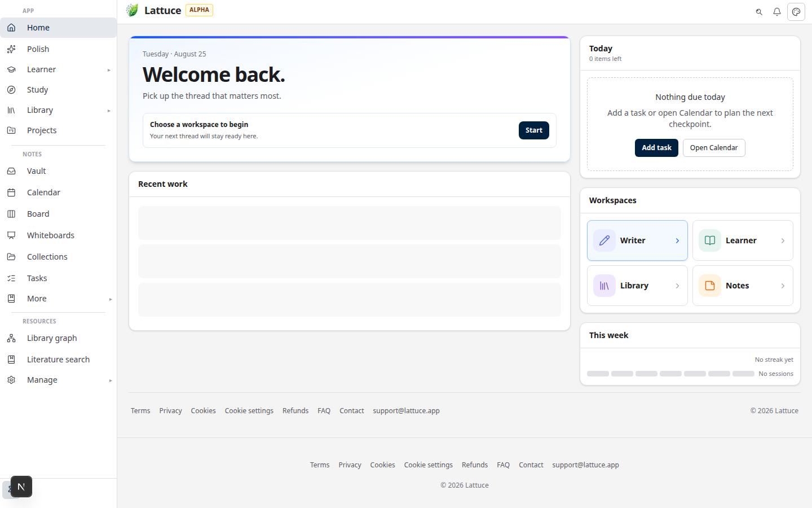Click the "Welcome back." heading
This screenshot has width=812, height=508.
pyautogui.click(x=214, y=75)
